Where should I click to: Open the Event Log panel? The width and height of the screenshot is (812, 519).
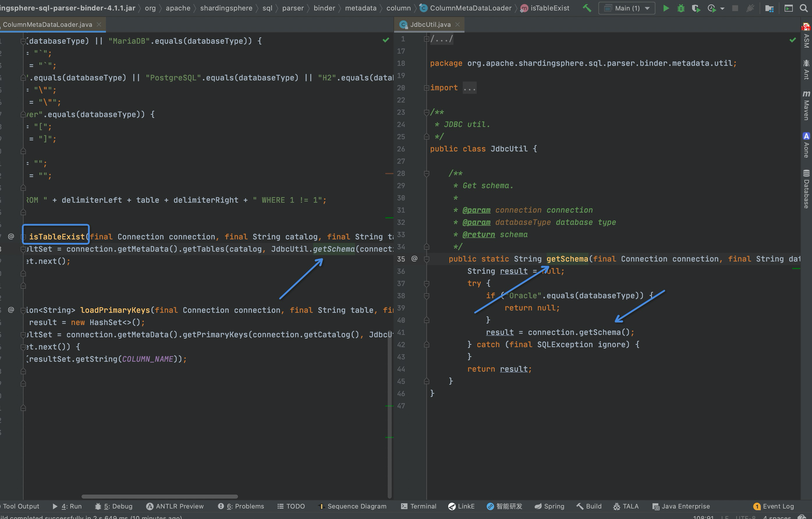tap(774, 506)
